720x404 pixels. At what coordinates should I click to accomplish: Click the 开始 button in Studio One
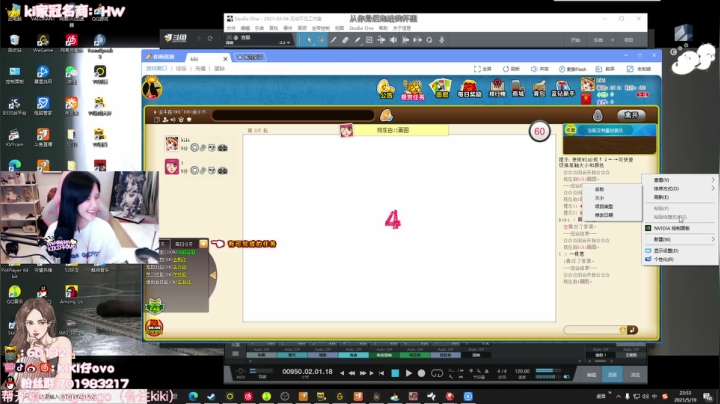[575, 40]
